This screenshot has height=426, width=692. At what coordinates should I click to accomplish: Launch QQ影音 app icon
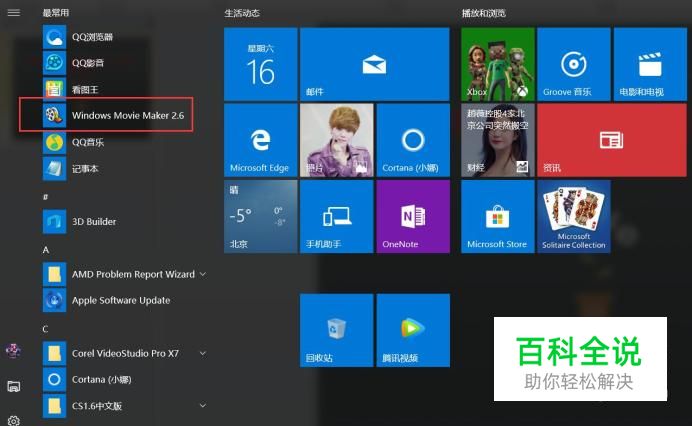54,63
